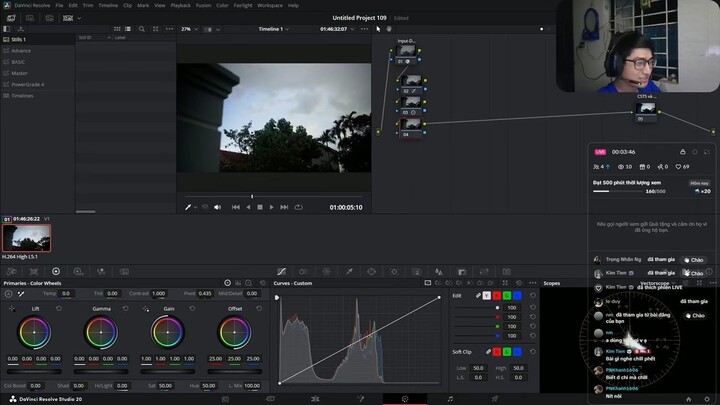Mute viewer audio with speaker icon

[x=218, y=208]
